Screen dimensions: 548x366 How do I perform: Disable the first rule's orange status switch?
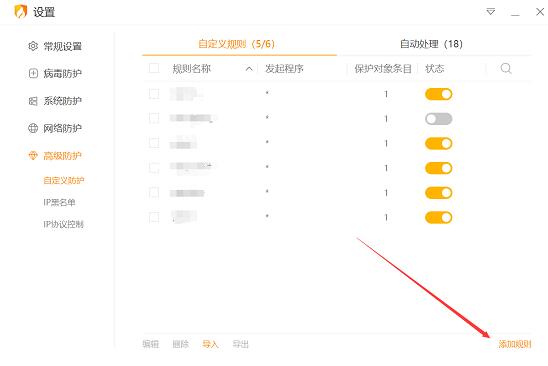pyautogui.click(x=439, y=94)
